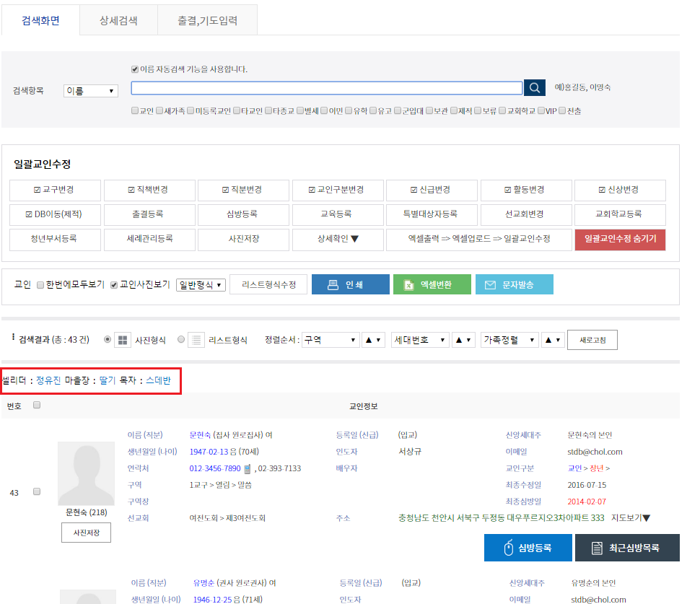
Task: Open the 일반형식 format dropdown
Action: coord(201,285)
